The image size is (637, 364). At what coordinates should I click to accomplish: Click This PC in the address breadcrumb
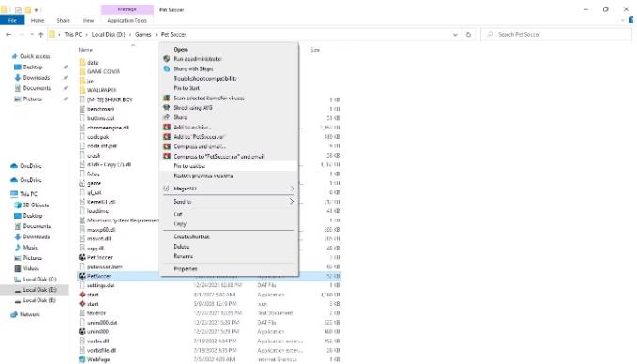[x=73, y=35]
